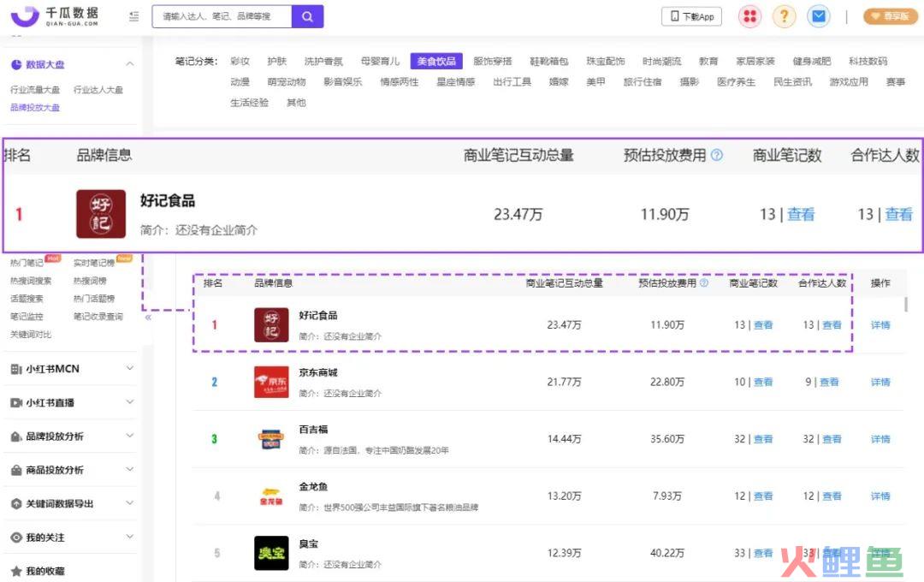Click 奥宝 estimated cost 40.22万

pos(667,553)
